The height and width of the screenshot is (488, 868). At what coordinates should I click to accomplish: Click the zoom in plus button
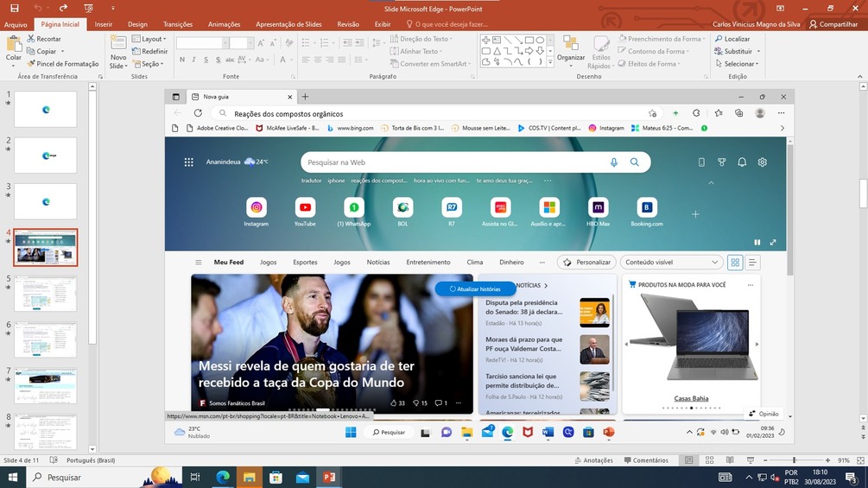827,459
